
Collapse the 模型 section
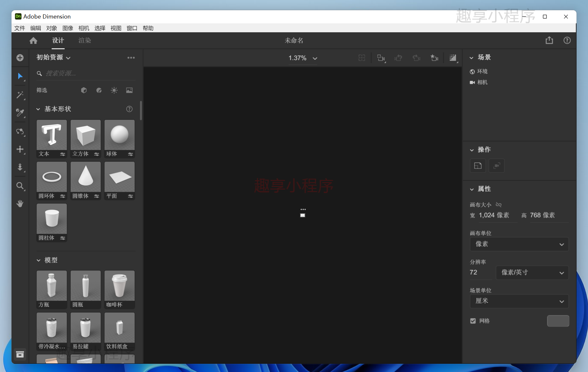[x=38, y=260]
